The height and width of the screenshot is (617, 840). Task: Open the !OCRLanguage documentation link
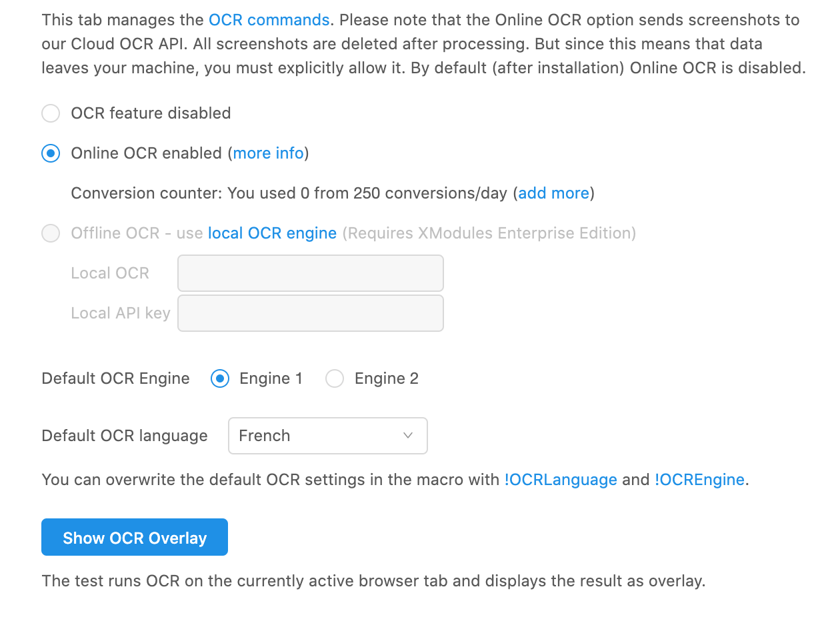tap(561, 480)
